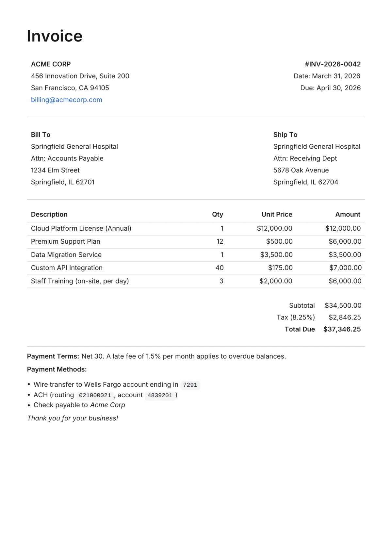The width and height of the screenshot is (392, 555).
Task: Select Custom API Integration description
Action: coord(67,268)
